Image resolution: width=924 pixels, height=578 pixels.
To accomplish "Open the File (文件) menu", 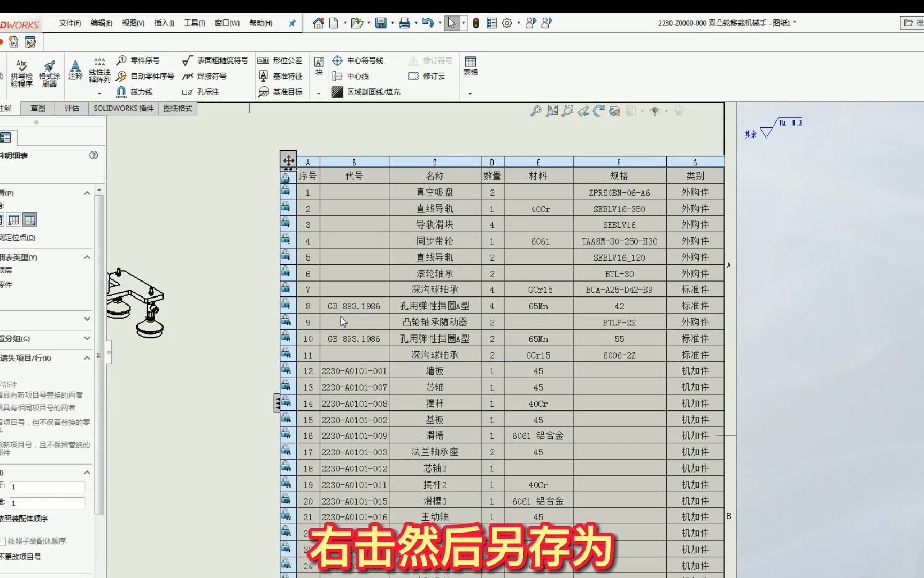I will coord(70,23).
